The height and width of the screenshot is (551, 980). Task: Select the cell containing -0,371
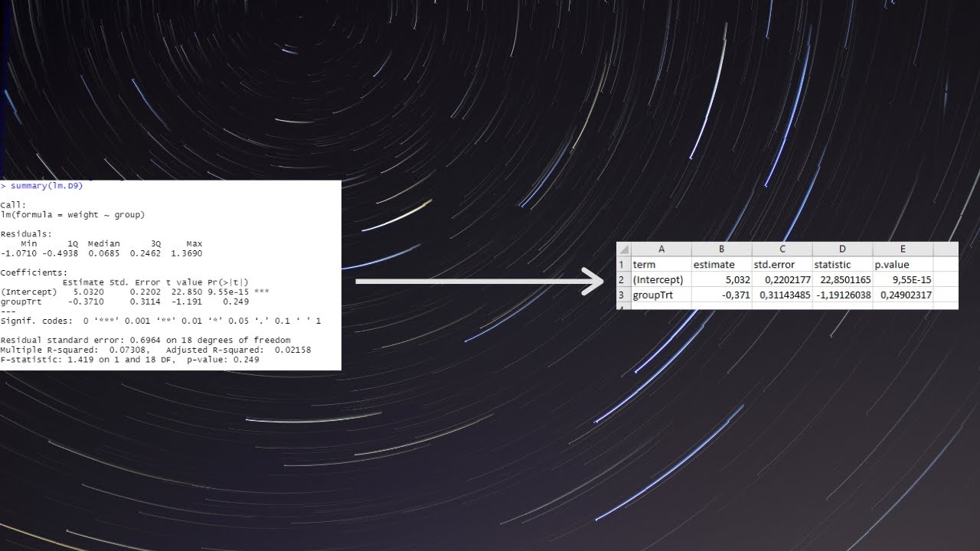point(721,294)
